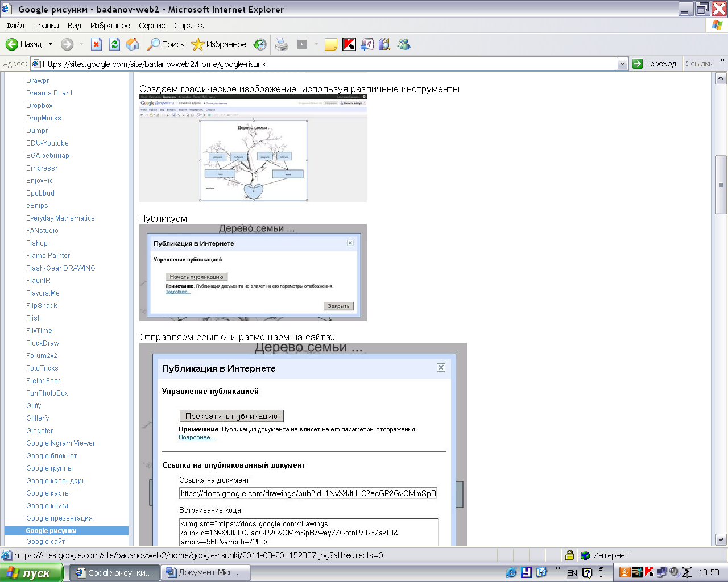The image size is (728, 582).
Task: Click the network connection tray icon
Action: [661, 572]
